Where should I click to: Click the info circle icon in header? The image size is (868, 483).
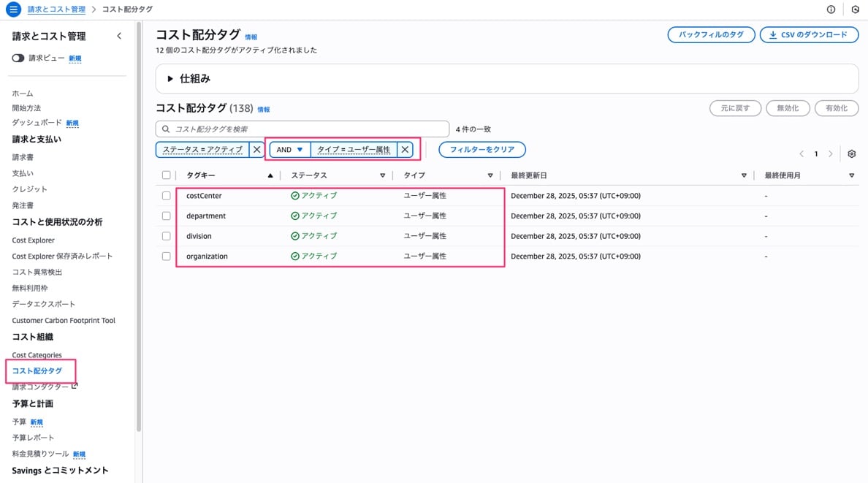pyautogui.click(x=831, y=9)
